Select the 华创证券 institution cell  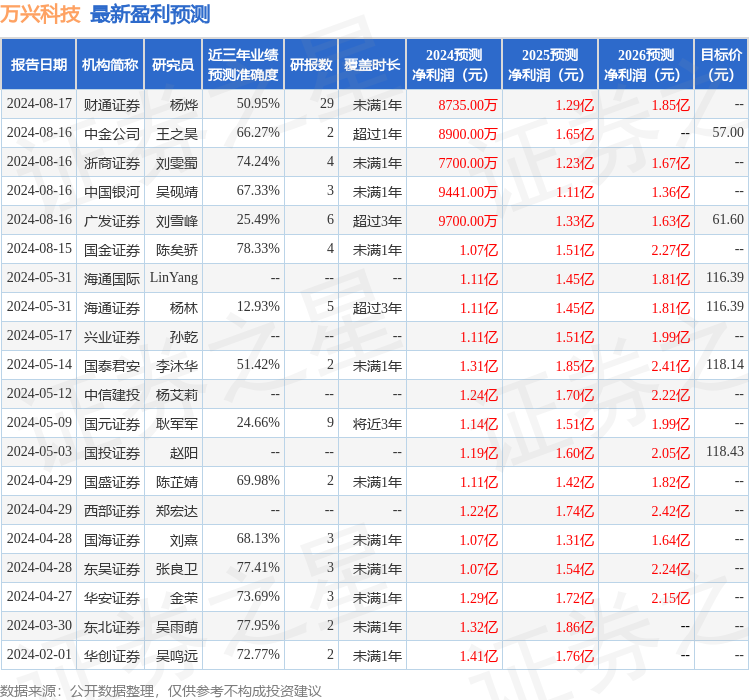112,656
